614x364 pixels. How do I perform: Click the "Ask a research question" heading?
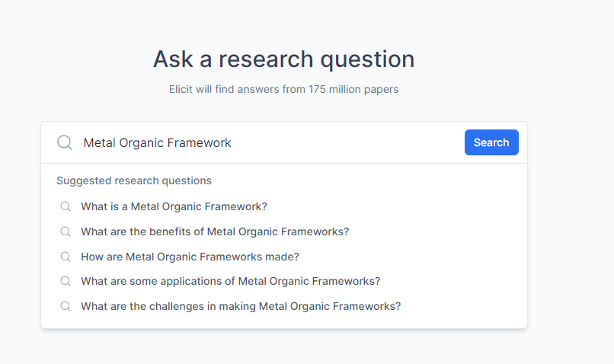click(284, 59)
